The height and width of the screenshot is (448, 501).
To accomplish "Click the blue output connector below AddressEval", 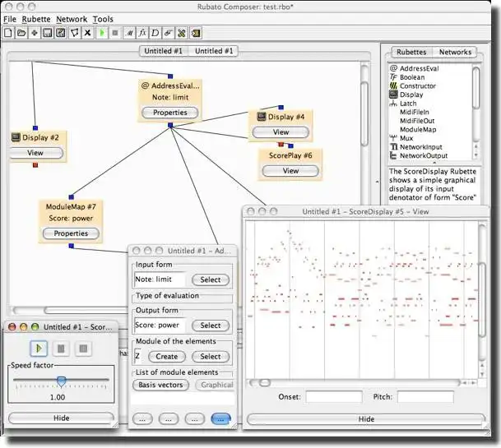I will click(x=170, y=125).
